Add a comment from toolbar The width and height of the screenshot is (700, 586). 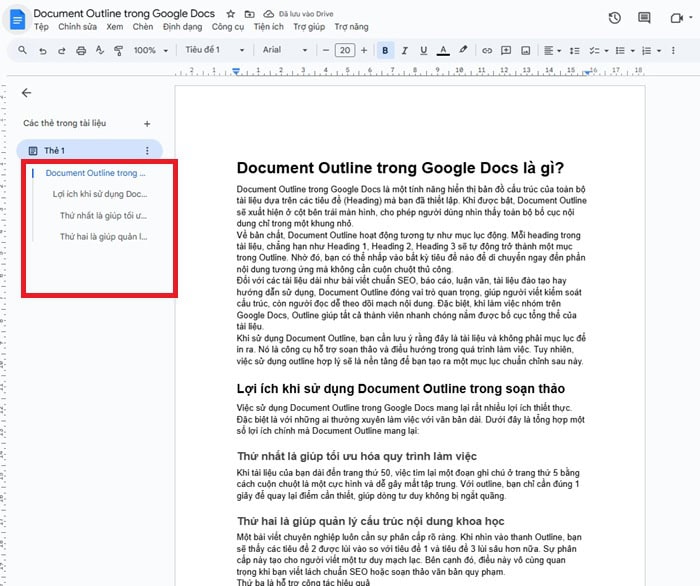(506, 50)
